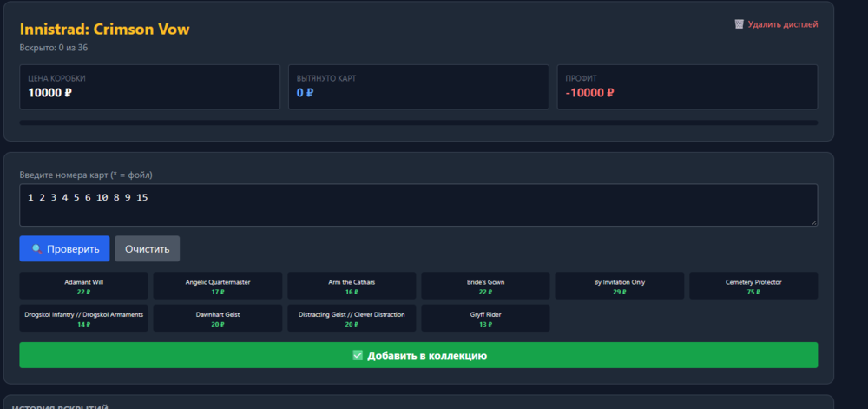Image resolution: width=868 pixels, height=409 pixels.
Task: Click the 29 ₽ price of By Invitation Only
Action: point(620,292)
